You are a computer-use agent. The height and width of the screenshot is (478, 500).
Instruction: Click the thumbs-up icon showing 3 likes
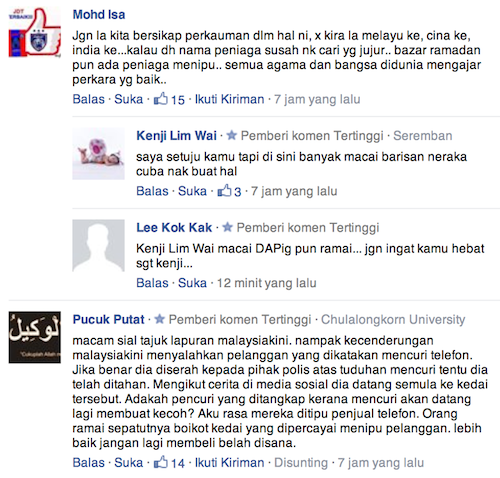(224, 191)
